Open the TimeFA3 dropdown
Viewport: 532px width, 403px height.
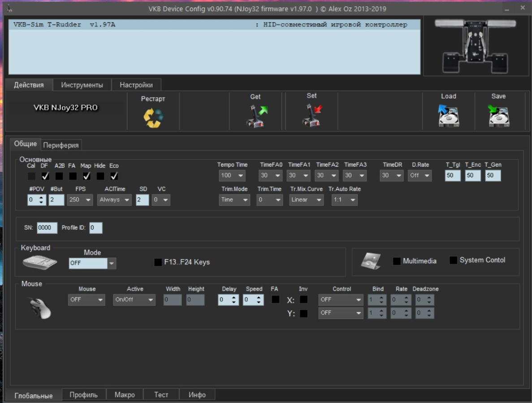pos(355,175)
